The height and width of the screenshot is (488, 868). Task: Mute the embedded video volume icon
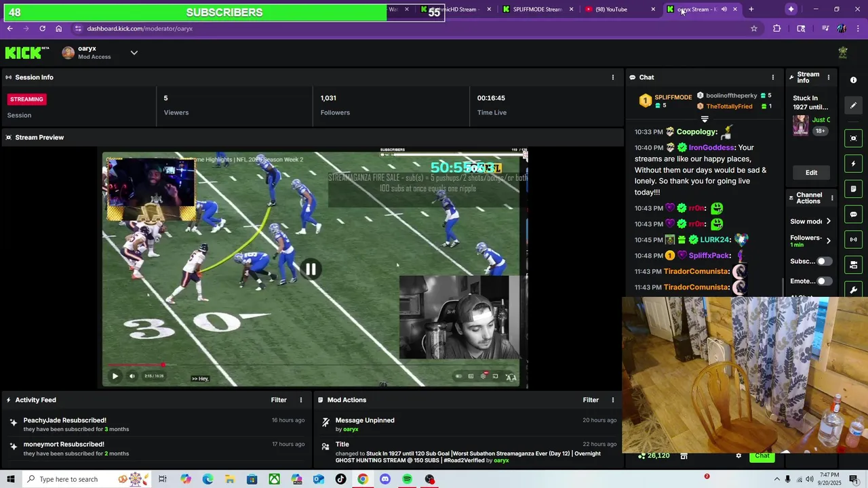coord(132,376)
